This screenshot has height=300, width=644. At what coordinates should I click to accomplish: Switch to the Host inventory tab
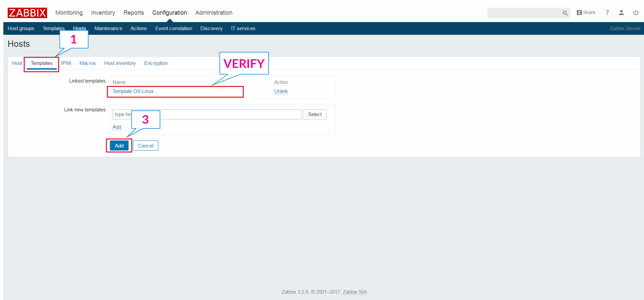[x=120, y=63]
